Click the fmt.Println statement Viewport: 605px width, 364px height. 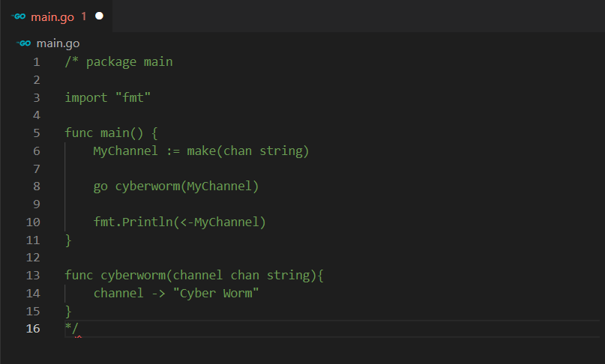tap(179, 222)
